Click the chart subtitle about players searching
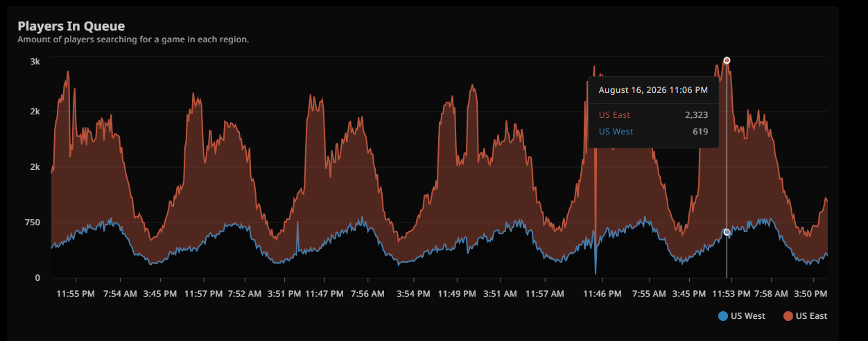Image resolution: width=868 pixels, height=341 pixels. click(133, 40)
